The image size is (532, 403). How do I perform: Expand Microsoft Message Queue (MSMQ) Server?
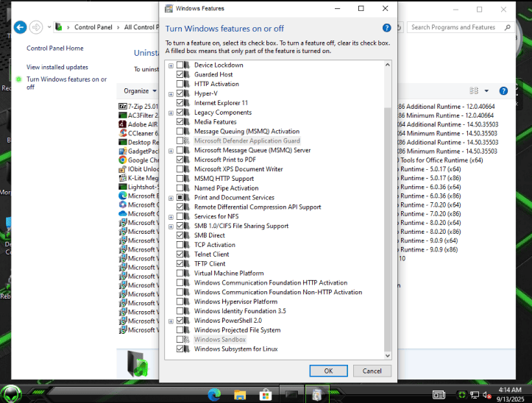171,151
